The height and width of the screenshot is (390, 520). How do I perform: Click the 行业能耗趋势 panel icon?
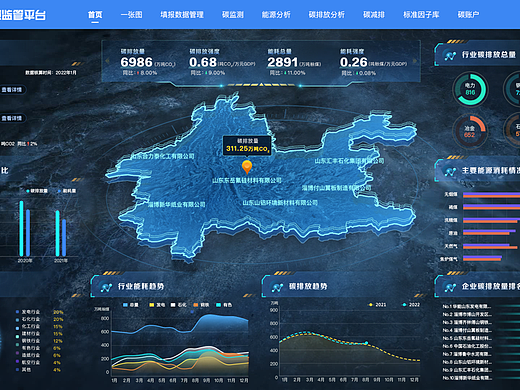[x=106, y=287]
